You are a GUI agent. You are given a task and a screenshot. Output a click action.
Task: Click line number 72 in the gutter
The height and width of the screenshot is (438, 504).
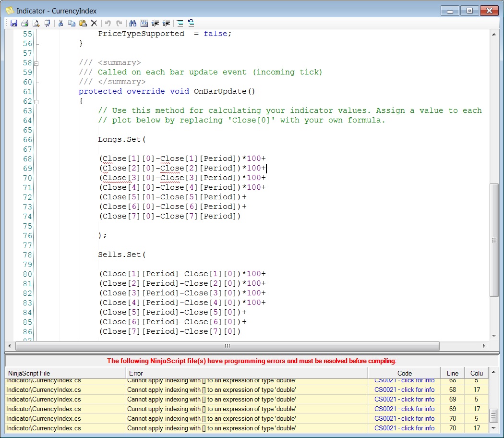(27, 197)
